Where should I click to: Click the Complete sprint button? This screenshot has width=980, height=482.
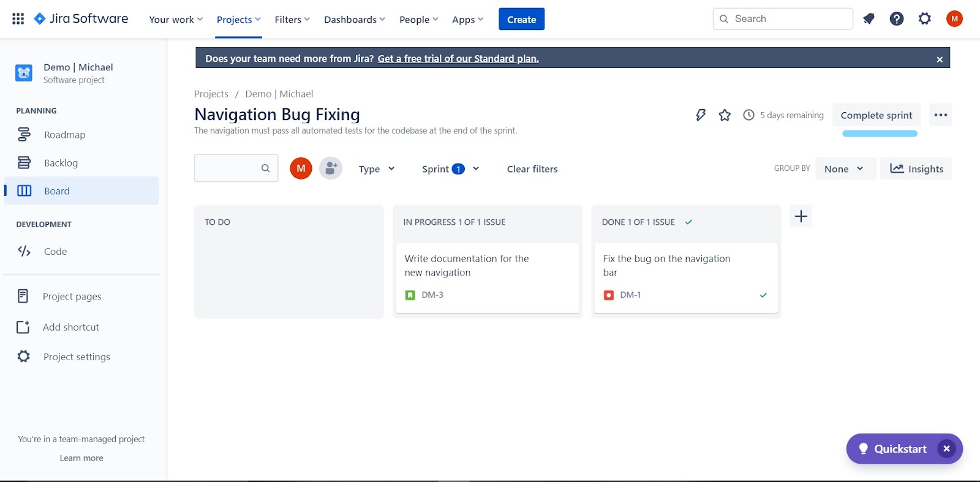[876, 115]
